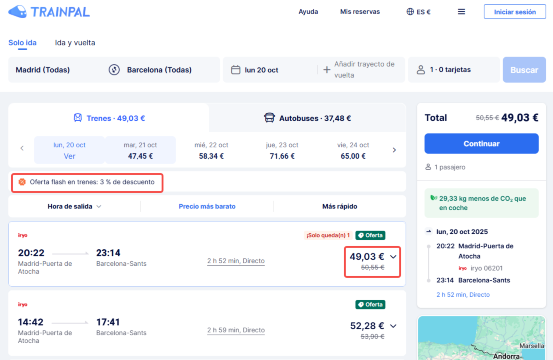Click the 17:41 arrival time

[x=108, y=322]
